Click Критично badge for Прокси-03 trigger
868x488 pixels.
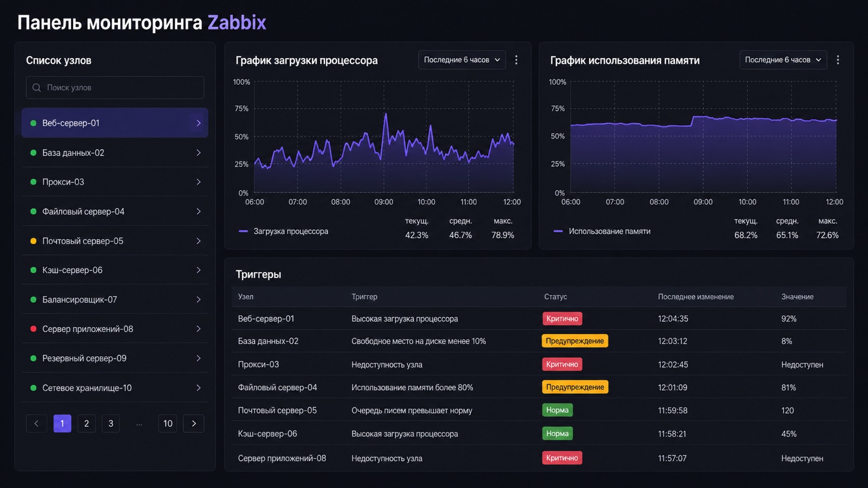562,364
